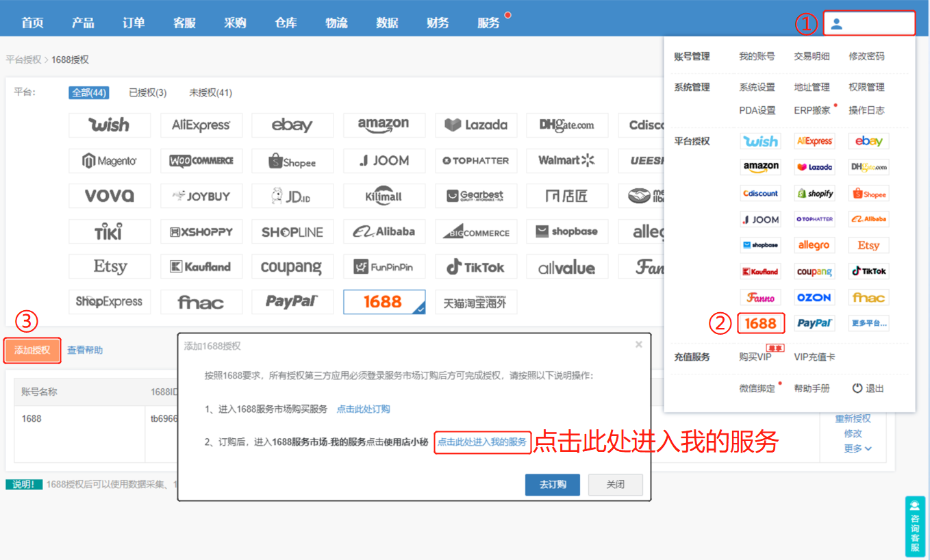Select 天猫淘宝海外 platform tile
The image size is (930, 560).
pyautogui.click(x=475, y=302)
